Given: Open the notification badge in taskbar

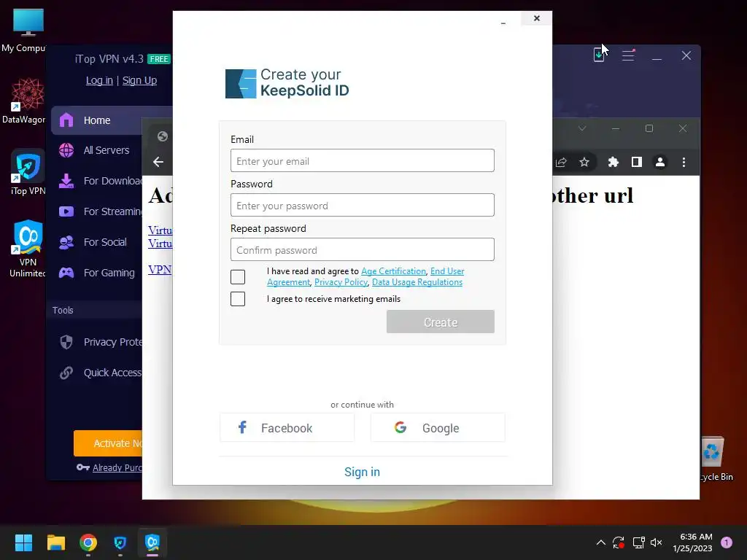Looking at the screenshot, I should [x=727, y=542].
